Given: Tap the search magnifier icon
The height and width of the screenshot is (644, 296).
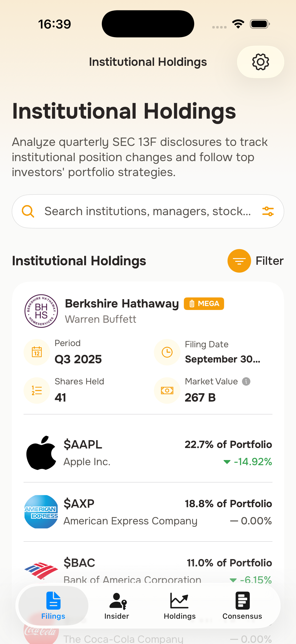Looking at the screenshot, I should click(x=28, y=211).
